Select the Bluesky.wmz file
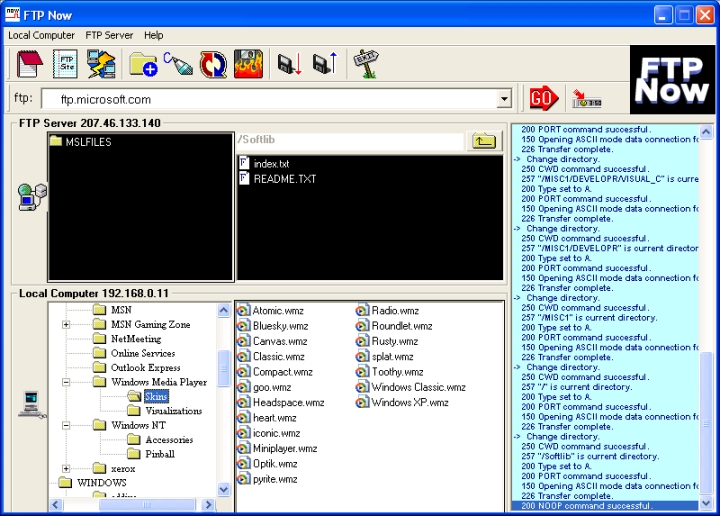 coord(273,326)
